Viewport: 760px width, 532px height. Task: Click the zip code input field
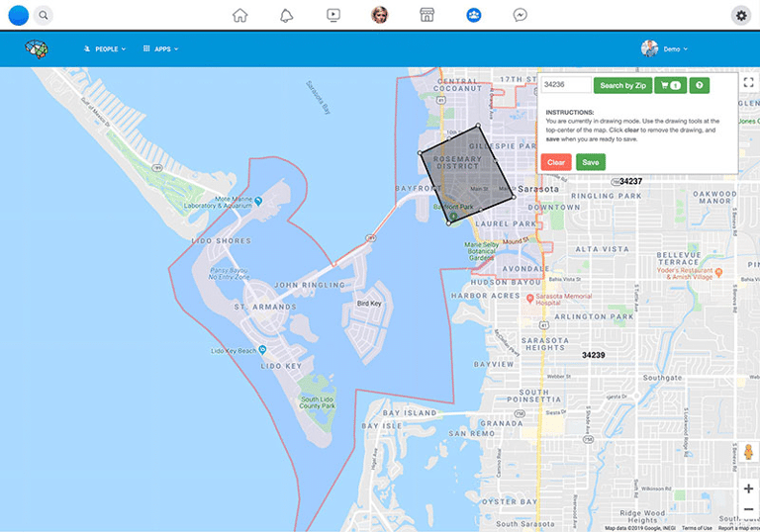pos(566,86)
